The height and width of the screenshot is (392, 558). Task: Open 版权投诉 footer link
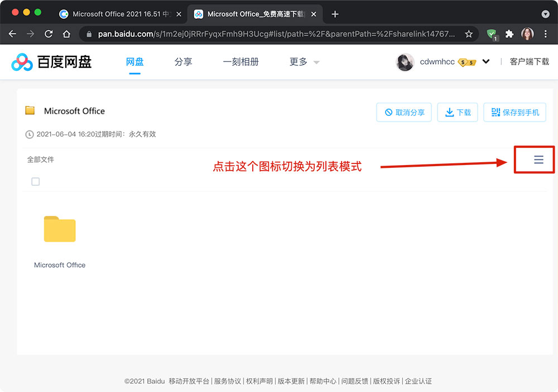coord(387,381)
